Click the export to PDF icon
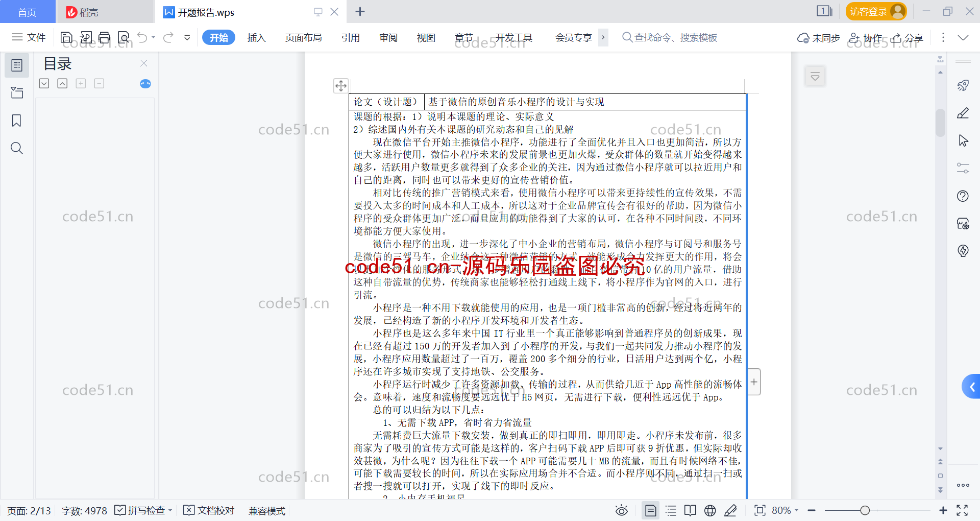Image resolution: width=980 pixels, height=521 pixels. click(86, 37)
